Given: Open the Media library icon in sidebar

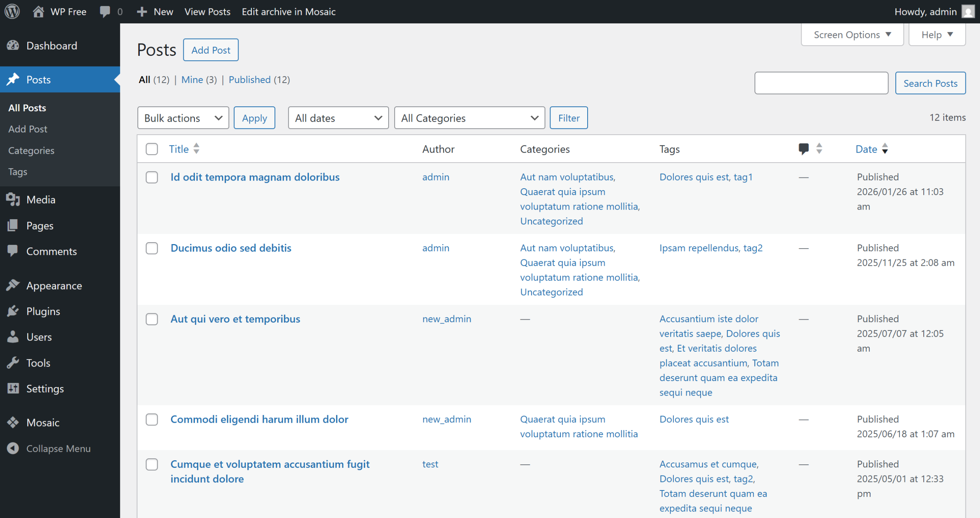Looking at the screenshot, I should point(13,199).
